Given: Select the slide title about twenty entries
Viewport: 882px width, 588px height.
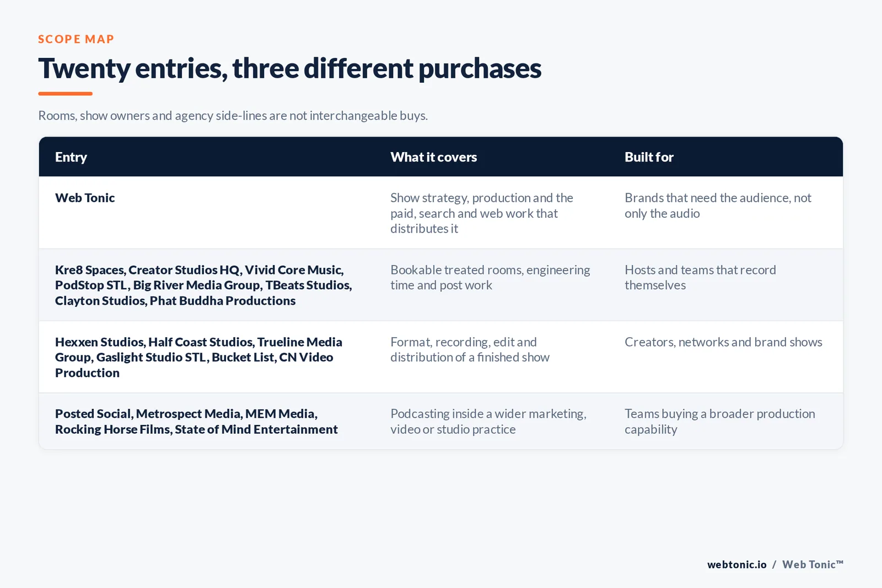Looking at the screenshot, I should (289, 68).
